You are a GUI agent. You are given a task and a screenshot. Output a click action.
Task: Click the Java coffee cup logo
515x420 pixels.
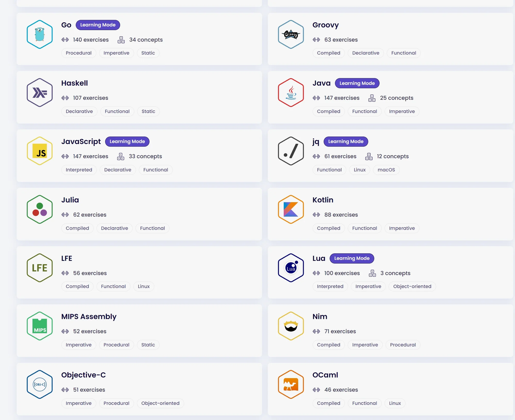point(291,93)
